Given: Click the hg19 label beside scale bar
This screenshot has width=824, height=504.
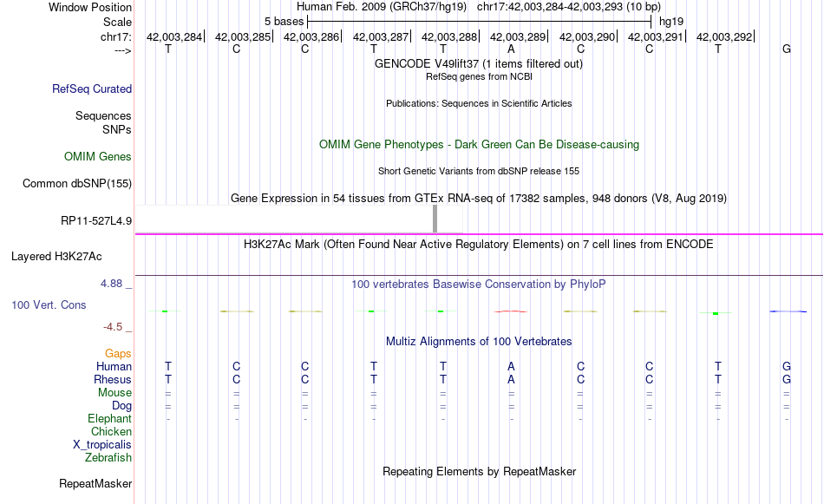Looking at the screenshot, I should pos(671,22).
